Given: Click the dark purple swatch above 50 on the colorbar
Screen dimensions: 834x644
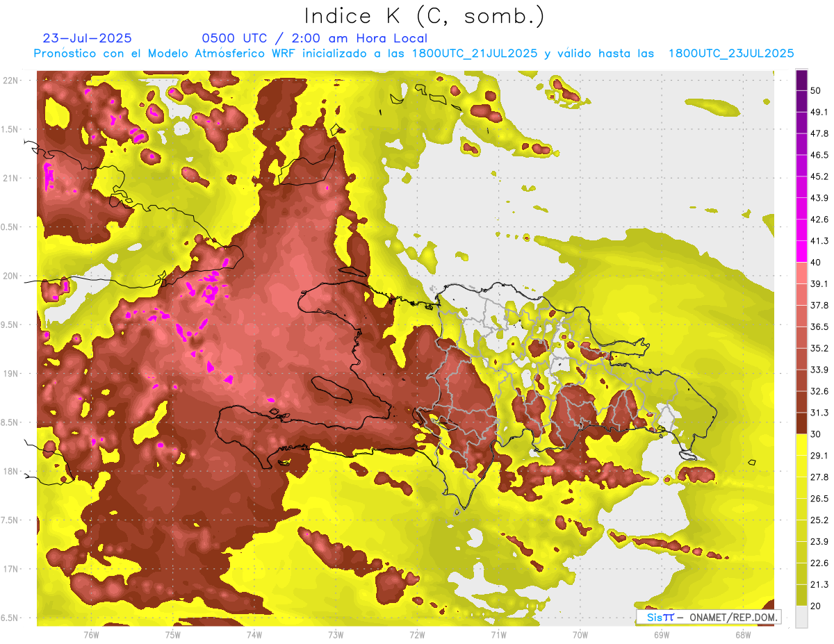Looking at the screenshot, I should pos(801,80).
